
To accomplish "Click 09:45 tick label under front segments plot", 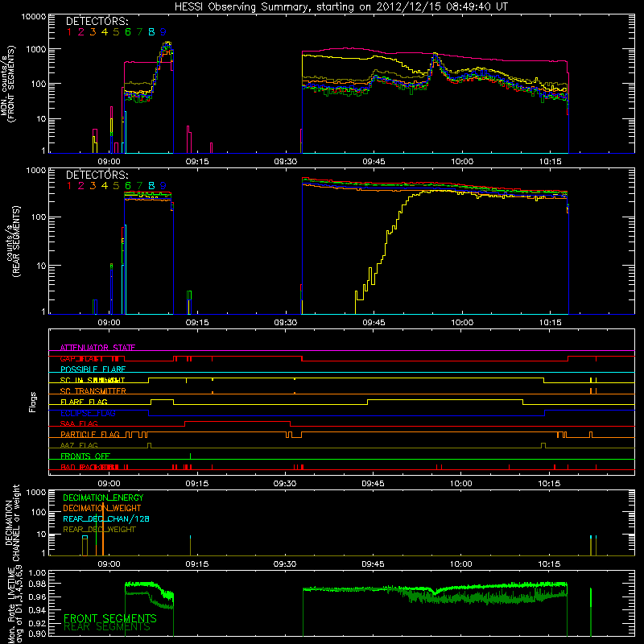I will coord(374,162).
